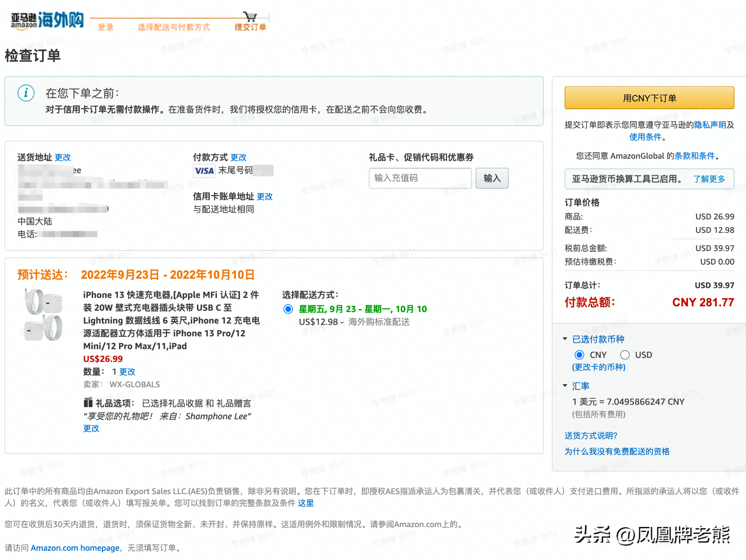Click the 预计送达 date range heading
Image resolution: width=746 pixels, height=560 pixels.
click(x=168, y=275)
